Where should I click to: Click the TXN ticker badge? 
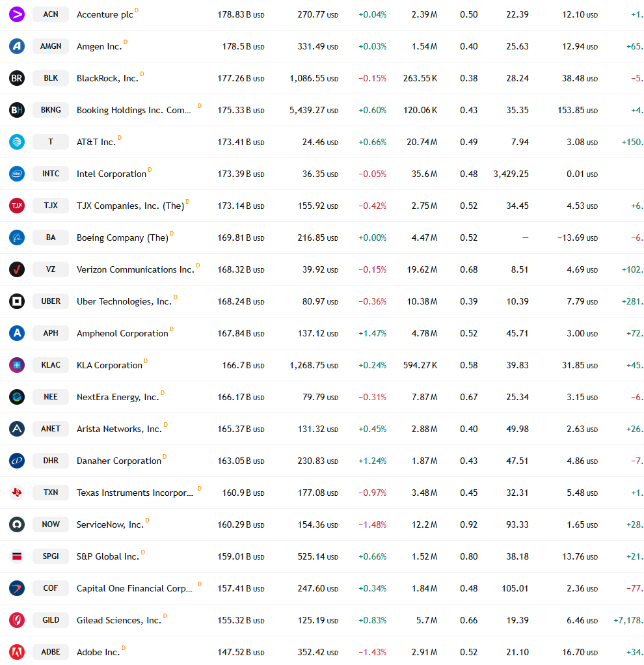pyautogui.click(x=51, y=493)
